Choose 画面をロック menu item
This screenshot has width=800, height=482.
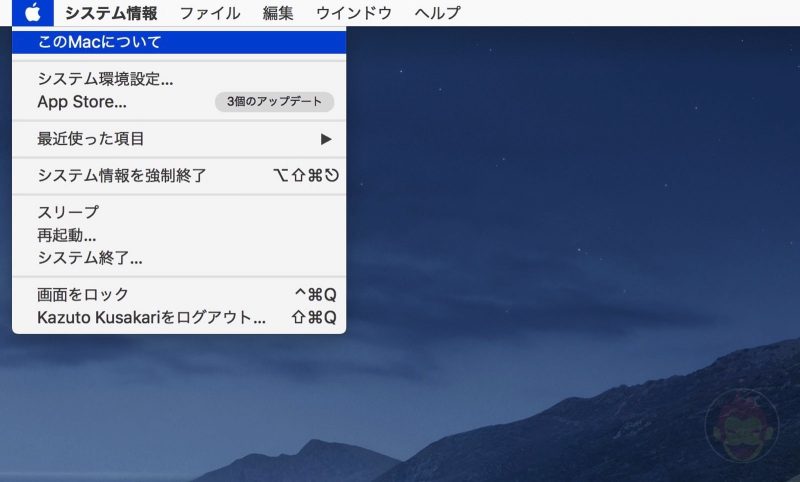point(179,294)
